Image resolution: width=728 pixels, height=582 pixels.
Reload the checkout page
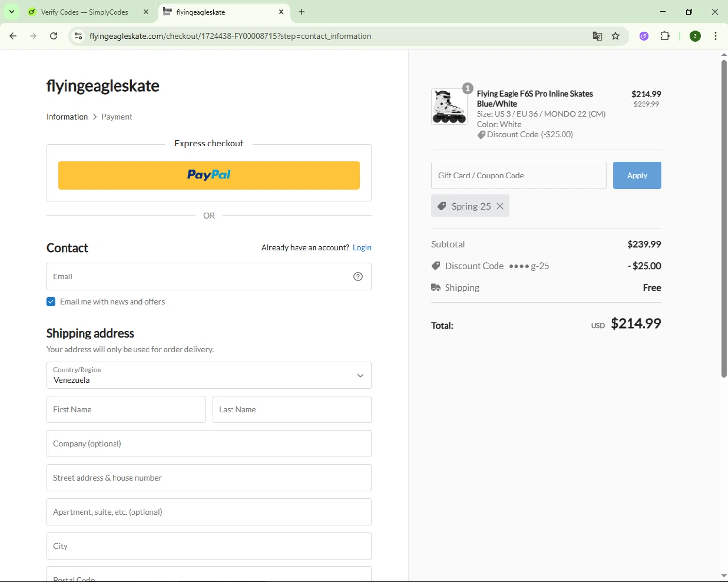[x=54, y=36]
